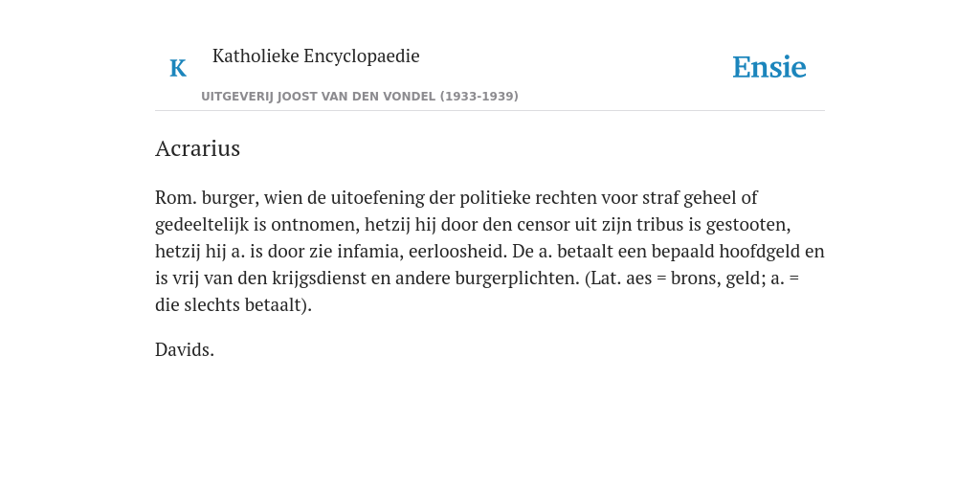Image resolution: width=980 pixels, height=490 pixels.
Task: Click the Uitgeverij Joost van den Vondel subtitle
Action: click(x=360, y=97)
